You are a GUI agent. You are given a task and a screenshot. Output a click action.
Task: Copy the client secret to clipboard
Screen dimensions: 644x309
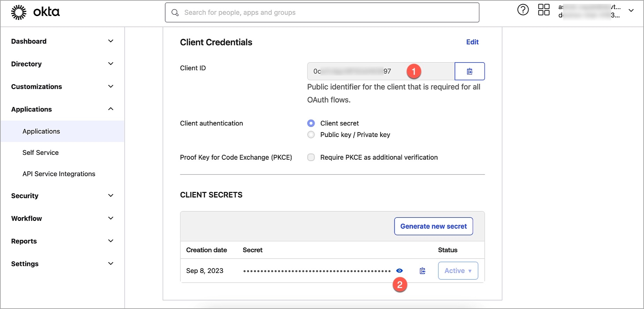click(x=422, y=271)
